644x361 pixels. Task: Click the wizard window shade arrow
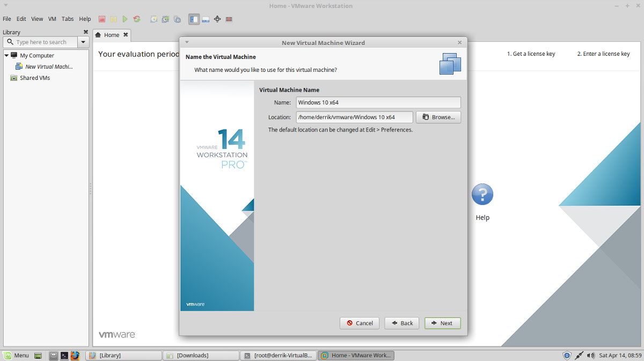pos(186,42)
